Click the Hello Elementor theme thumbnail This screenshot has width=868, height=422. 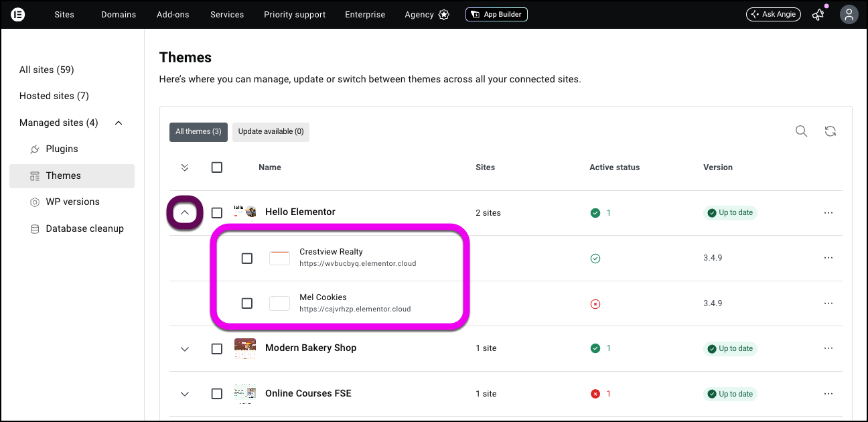[245, 212]
